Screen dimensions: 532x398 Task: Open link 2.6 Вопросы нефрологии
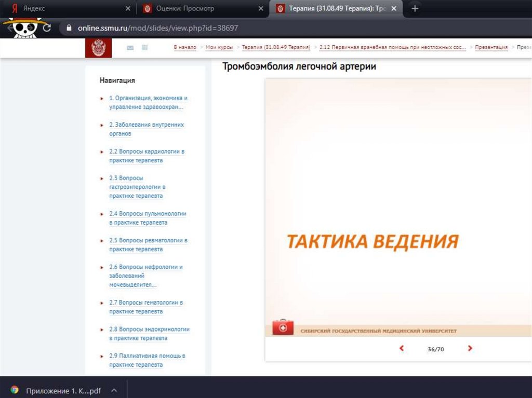pos(146,276)
